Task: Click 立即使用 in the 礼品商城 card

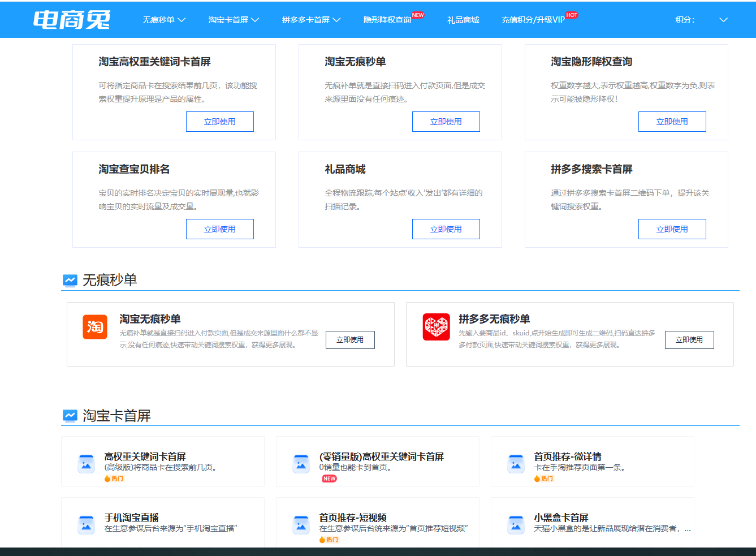Action: coord(446,229)
